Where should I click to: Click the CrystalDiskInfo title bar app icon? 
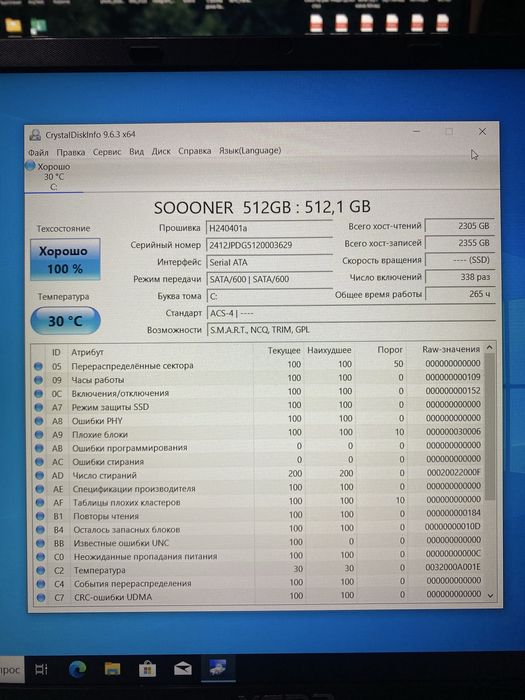[x=34, y=135]
